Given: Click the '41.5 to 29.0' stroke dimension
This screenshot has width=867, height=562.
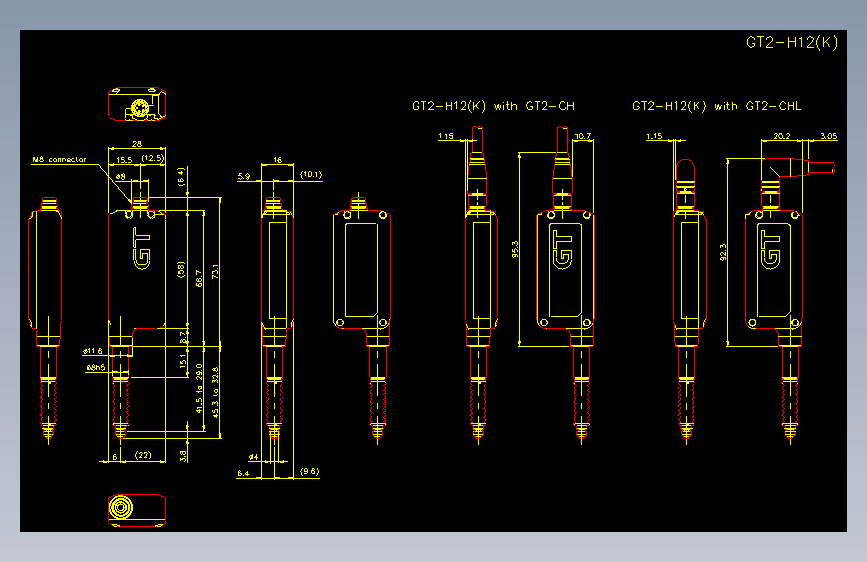Looking at the screenshot, I should 200,388.
